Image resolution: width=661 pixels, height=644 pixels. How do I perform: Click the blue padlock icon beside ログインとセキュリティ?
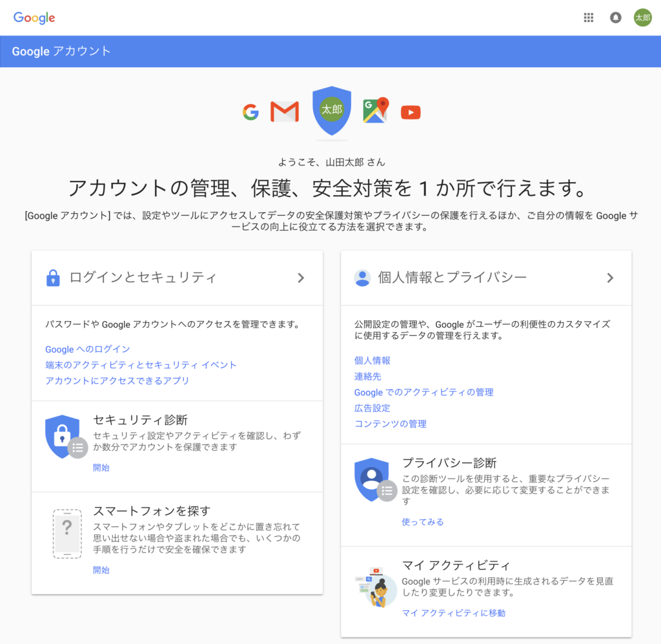tap(53, 278)
